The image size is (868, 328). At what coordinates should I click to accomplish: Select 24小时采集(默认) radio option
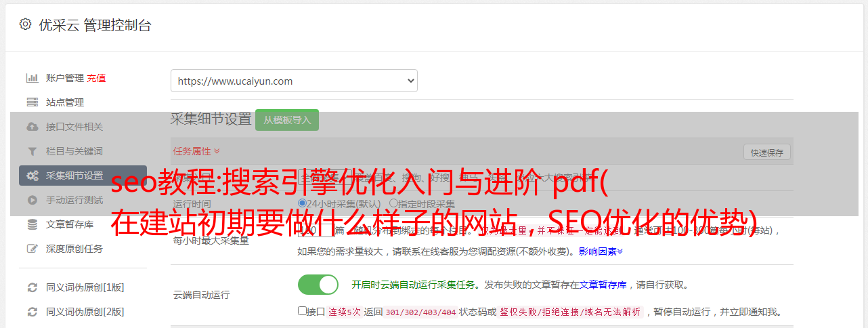coord(302,203)
